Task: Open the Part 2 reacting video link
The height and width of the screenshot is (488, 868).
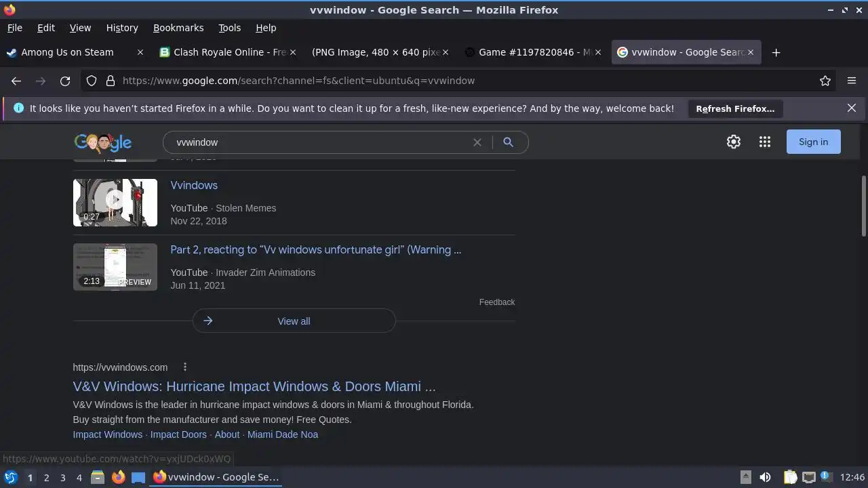Action: point(316,249)
